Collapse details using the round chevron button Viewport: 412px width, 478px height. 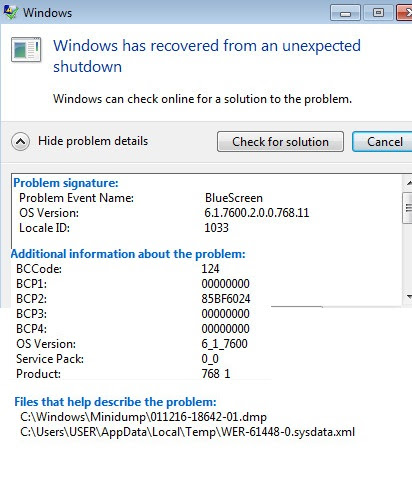tap(20, 142)
